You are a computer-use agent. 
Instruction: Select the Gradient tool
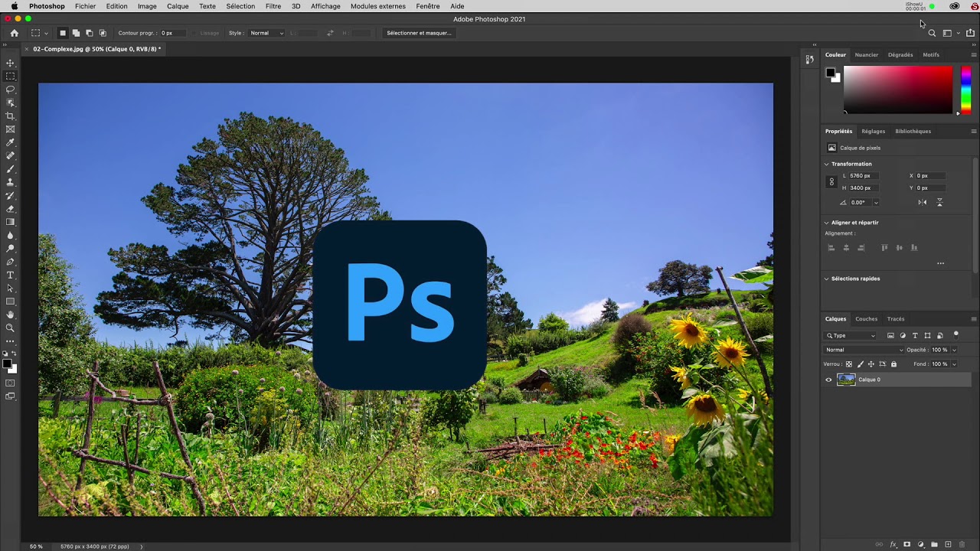pyautogui.click(x=11, y=222)
